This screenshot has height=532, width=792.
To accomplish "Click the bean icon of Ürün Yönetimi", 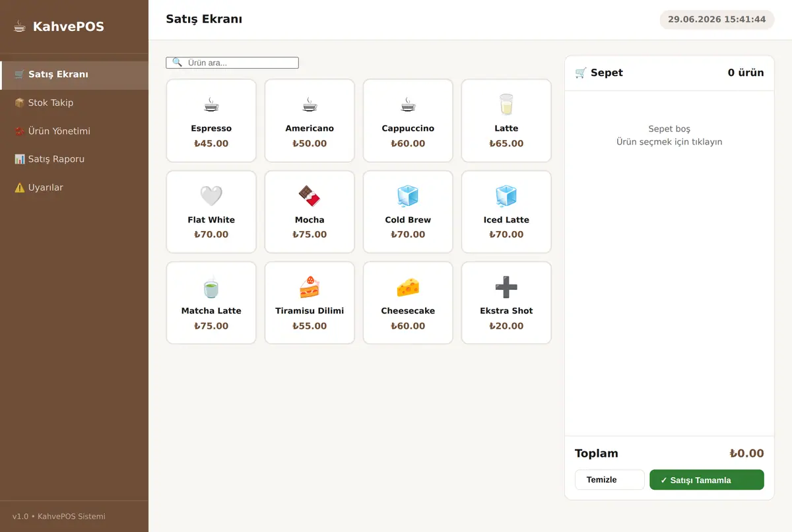I will (x=20, y=131).
